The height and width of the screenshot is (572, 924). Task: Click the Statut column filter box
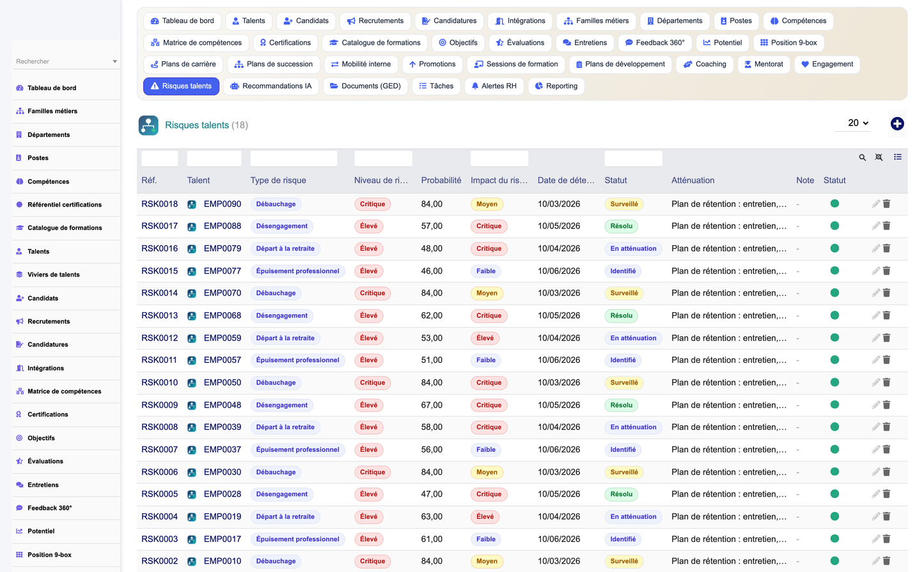click(633, 159)
